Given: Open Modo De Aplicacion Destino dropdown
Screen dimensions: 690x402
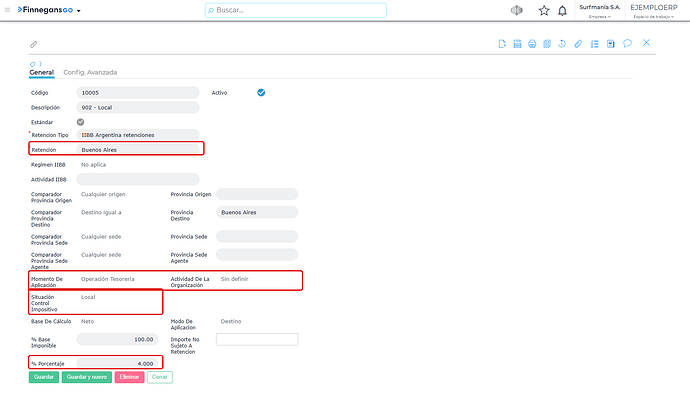Looking at the screenshot, I should [x=231, y=322].
